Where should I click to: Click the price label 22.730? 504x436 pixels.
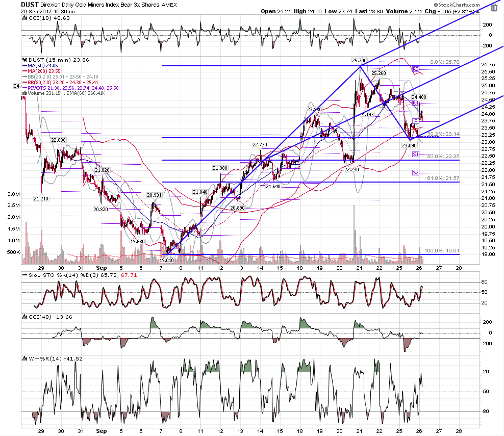click(x=260, y=145)
